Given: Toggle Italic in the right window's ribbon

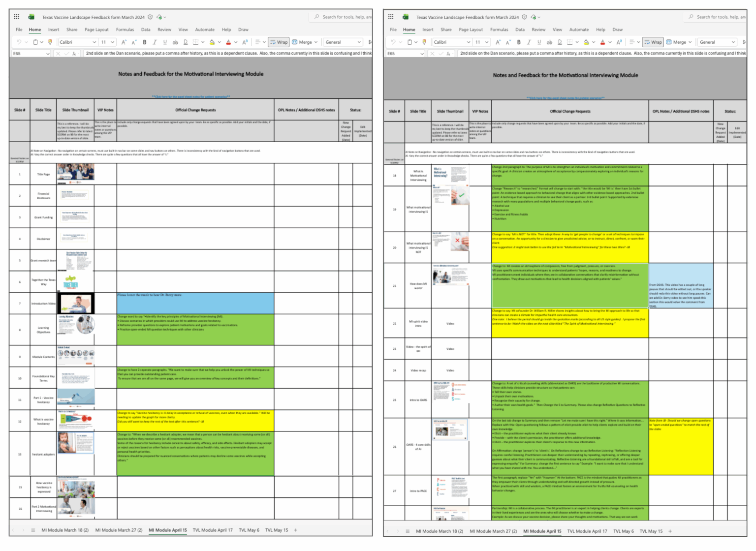Looking at the screenshot, I should 529,42.
